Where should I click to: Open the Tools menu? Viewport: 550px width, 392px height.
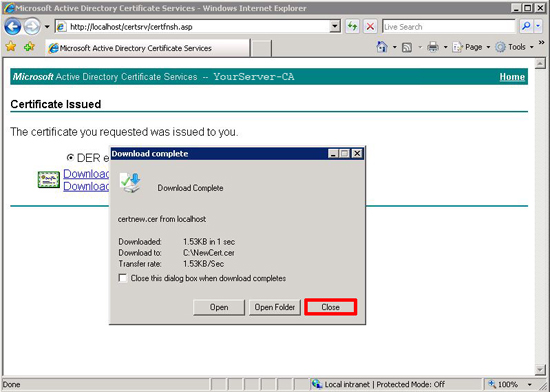point(514,47)
